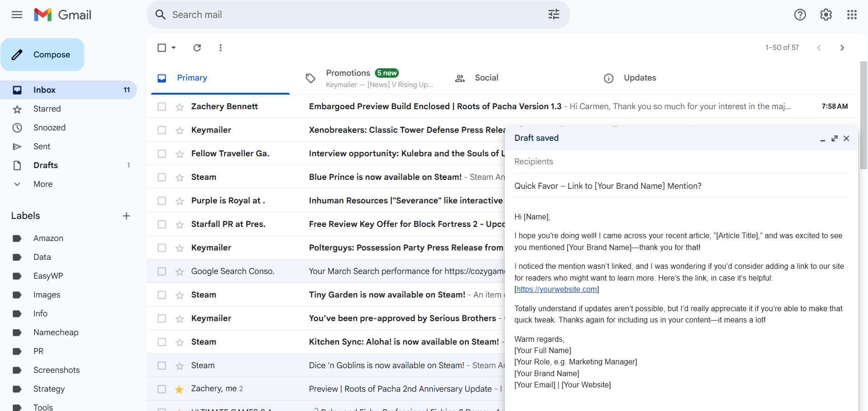Switch to the Primary tab
Screen dimensions: 868x411
[220, 78]
